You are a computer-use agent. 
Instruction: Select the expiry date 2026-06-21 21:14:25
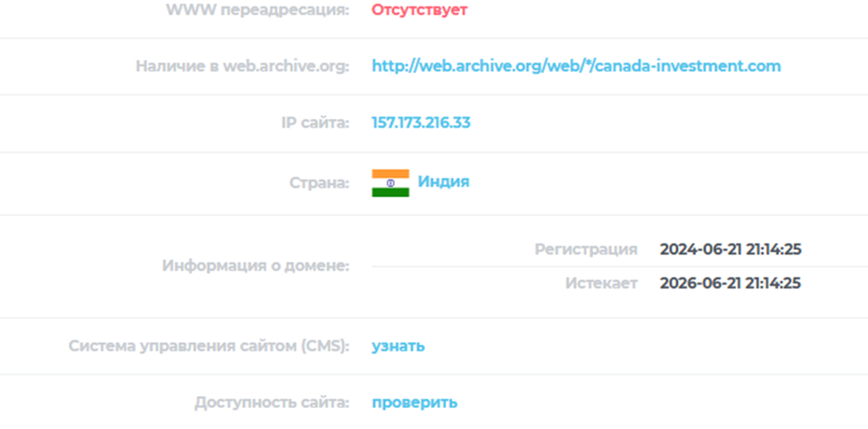pyautogui.click(x=731, y=284)
